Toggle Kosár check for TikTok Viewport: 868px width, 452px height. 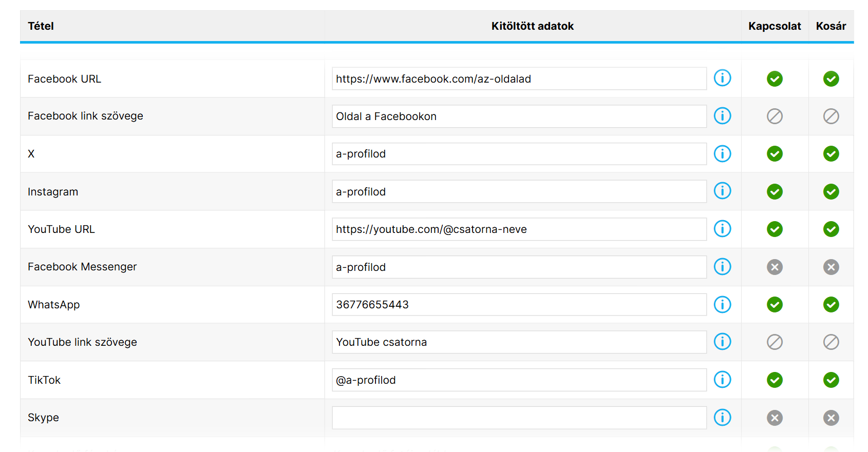tap(831, 380)
